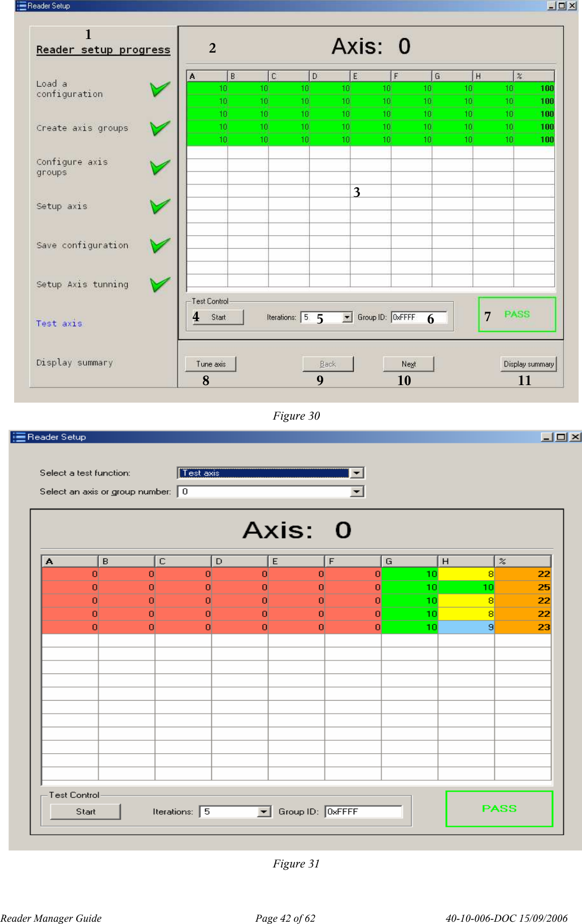Click the Setup Axis tunning checkmark icon
Image resolution: width=582 pixels, height=924 pixels.
tap(160, 284)
